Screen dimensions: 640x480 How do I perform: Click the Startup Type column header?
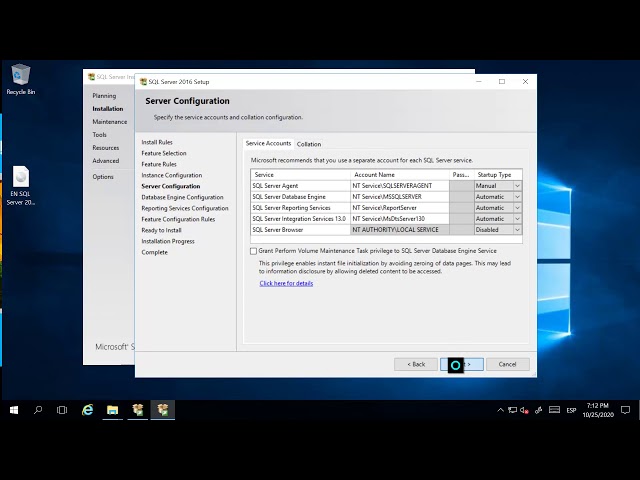pos(498,175)
